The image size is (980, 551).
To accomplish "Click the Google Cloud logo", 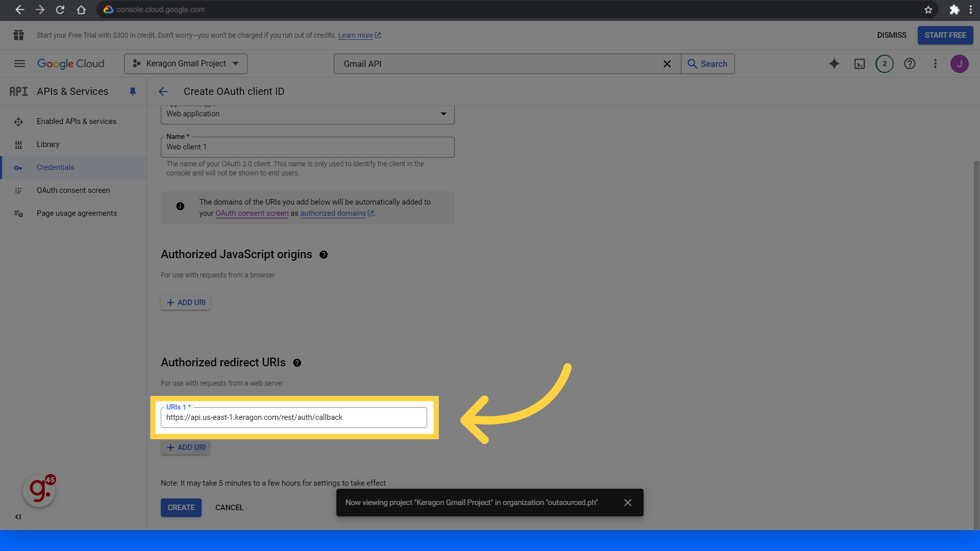I will pyautogui.click(x=71, y=64).
